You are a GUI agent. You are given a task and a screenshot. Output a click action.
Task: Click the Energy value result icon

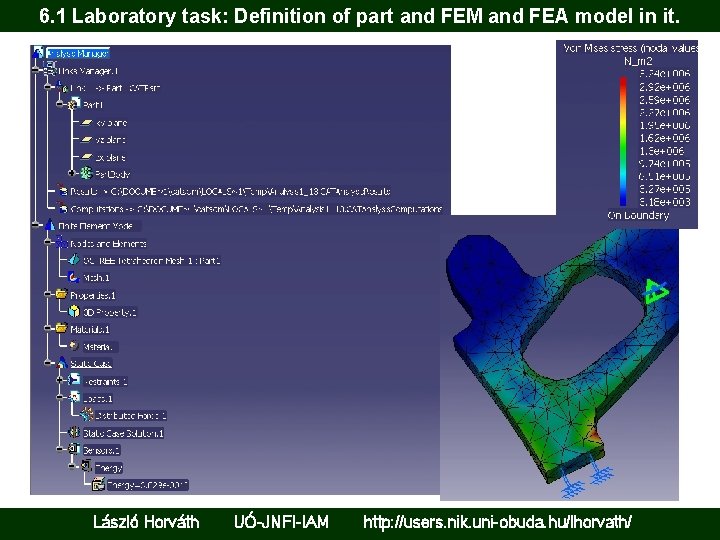[x=98, y=484]
